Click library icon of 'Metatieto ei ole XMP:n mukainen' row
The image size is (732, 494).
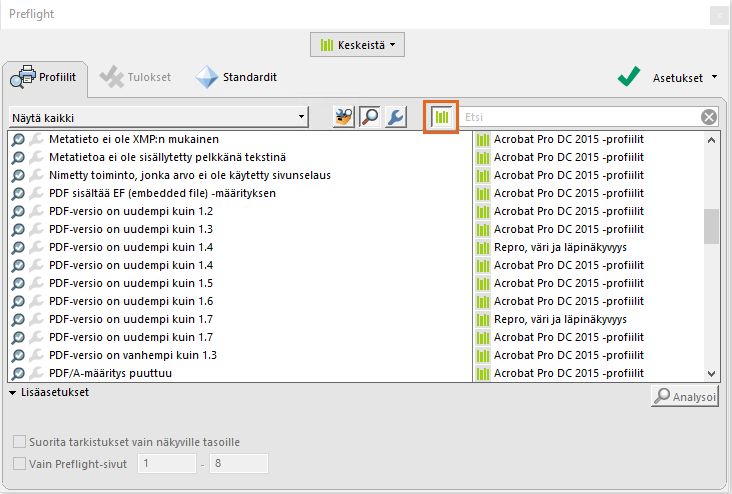point(483,139)
